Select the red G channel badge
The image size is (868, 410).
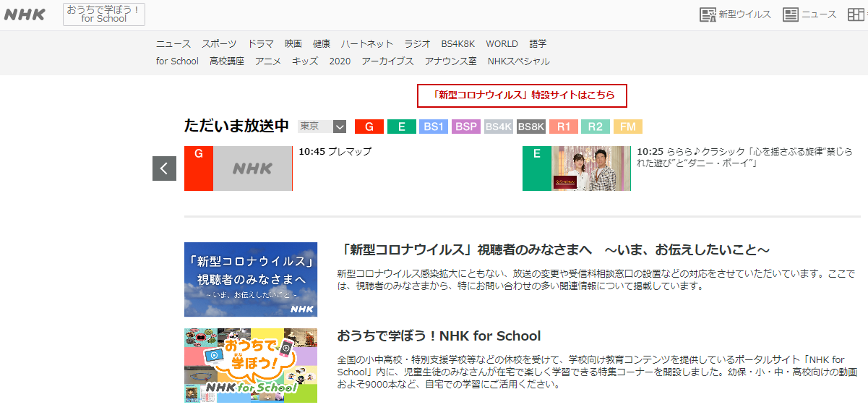pyautogui.click(x=369, y=127)
